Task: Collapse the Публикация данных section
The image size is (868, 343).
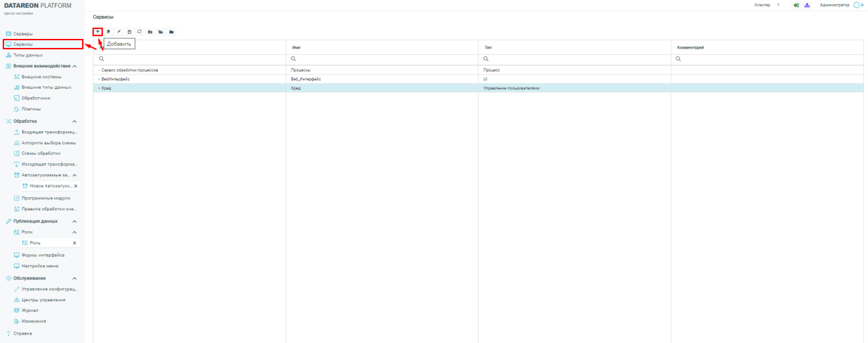Action: [74, 221]
